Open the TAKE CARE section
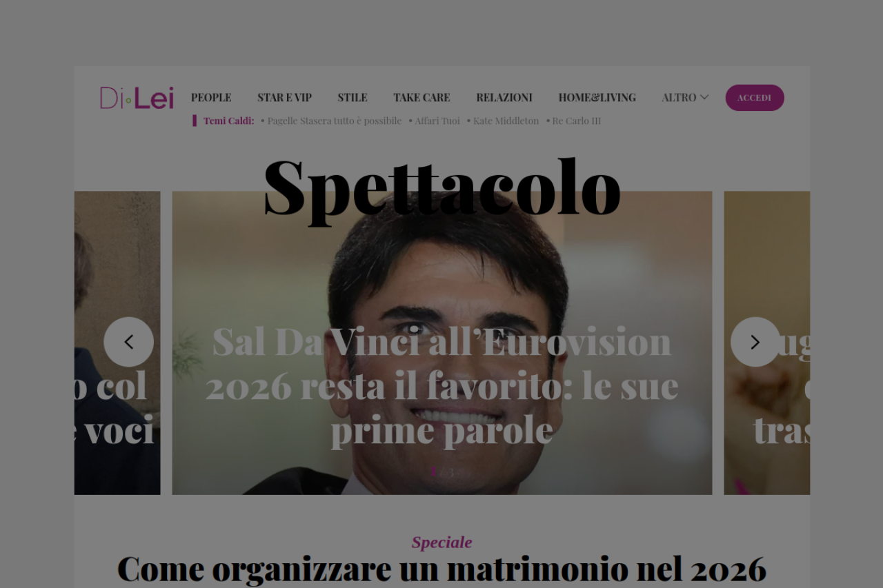Image resolution: width=883 pixels, height=588 pixels. click(421, 98)
